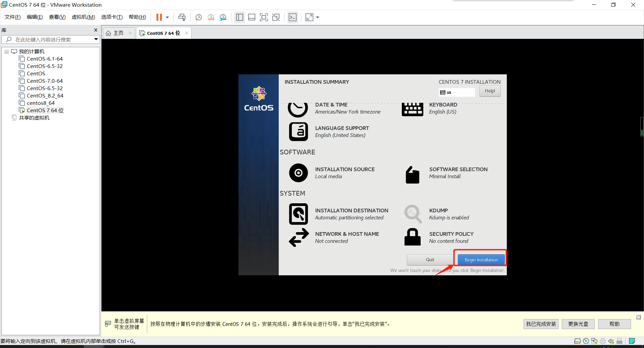The image size is (644, 348).
Task: Take a snapshot of the virtual machine
Action: pyautogui.click(x=198, y=17)
